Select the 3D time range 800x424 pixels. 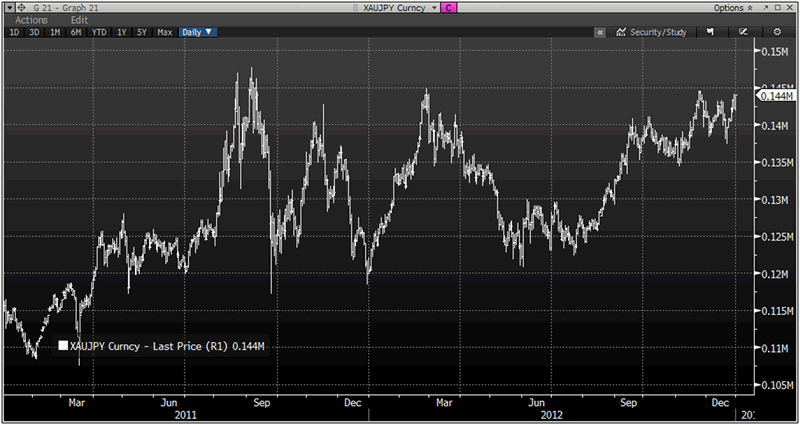34,32
